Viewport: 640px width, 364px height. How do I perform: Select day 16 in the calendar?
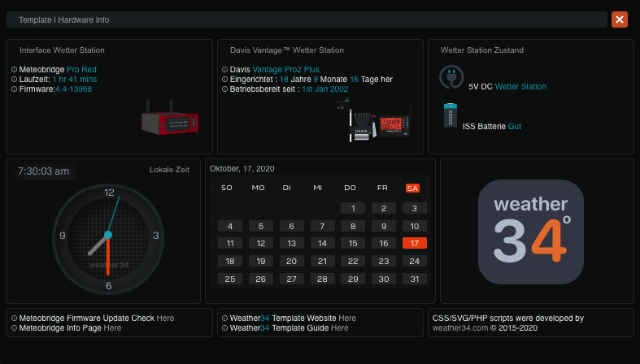(384, 244)
